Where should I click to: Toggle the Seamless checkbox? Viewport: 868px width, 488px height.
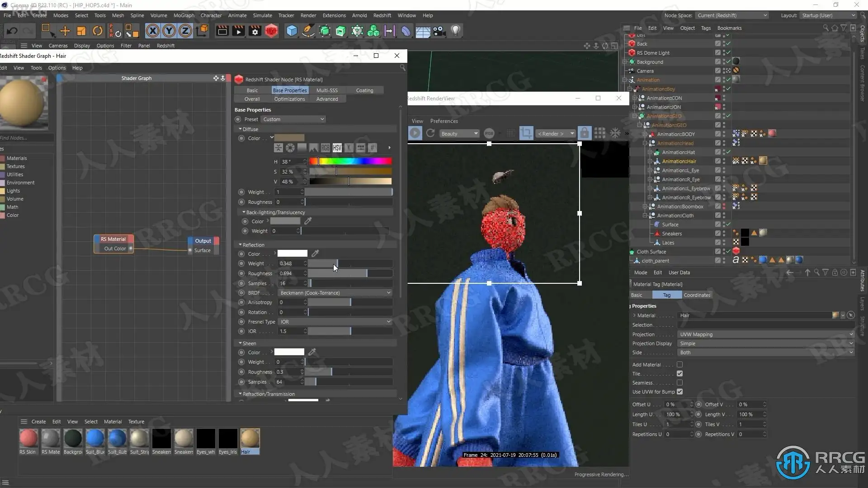click(x=679, y=383)
